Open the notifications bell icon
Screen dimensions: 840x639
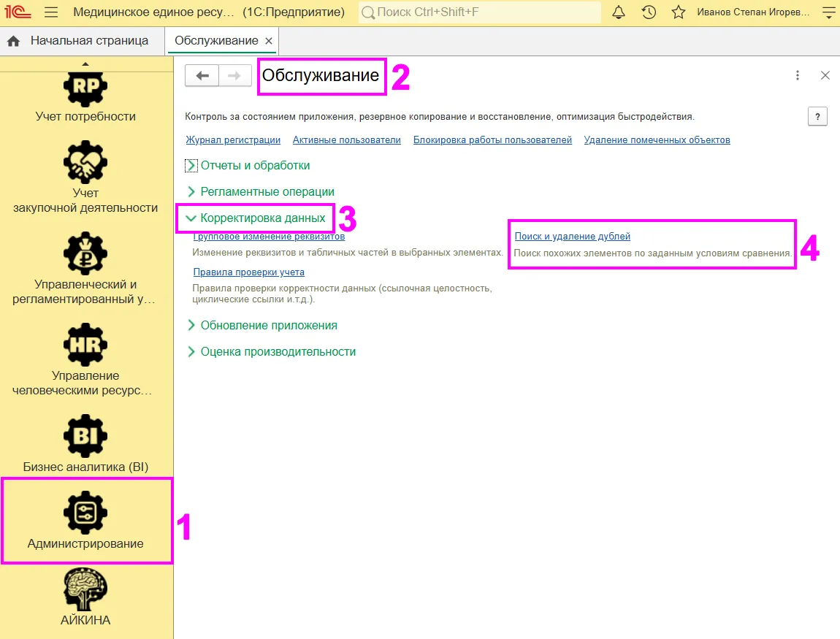(618, 12)
